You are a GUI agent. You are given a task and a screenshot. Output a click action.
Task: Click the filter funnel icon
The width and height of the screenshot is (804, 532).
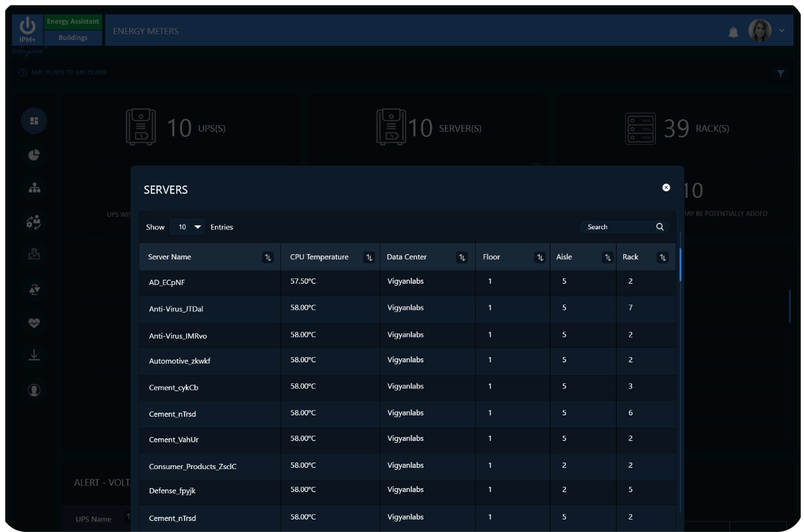[x=781, y=73]
